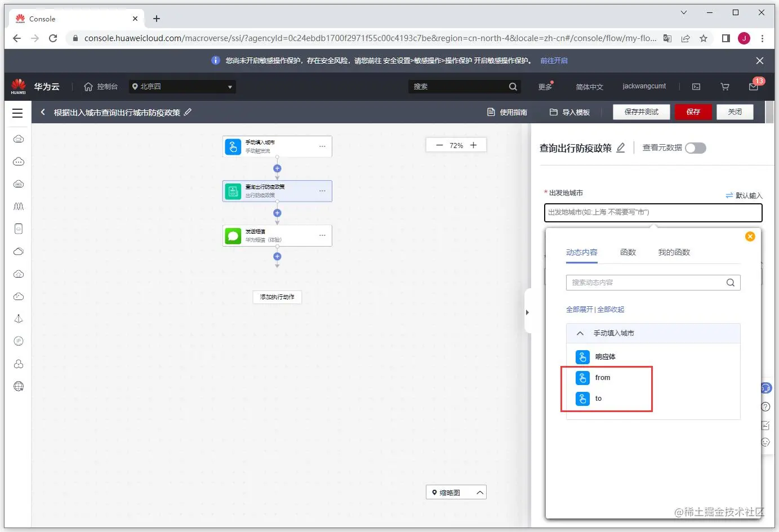Image resolution: width=779 pixels, height=532 pixels.
Task: Click the 保存并测试 button
Action: [642, 112]
